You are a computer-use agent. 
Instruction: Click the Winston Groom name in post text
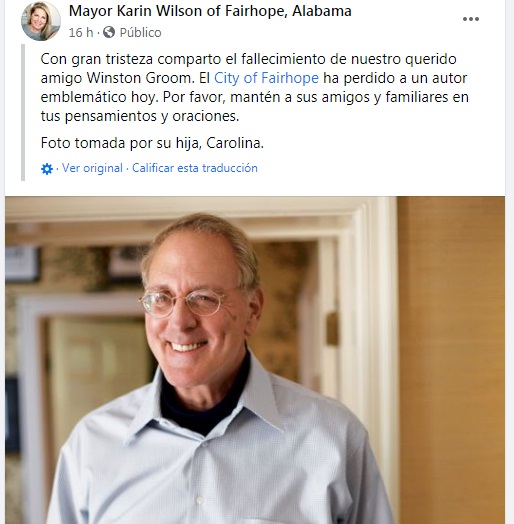140,78
